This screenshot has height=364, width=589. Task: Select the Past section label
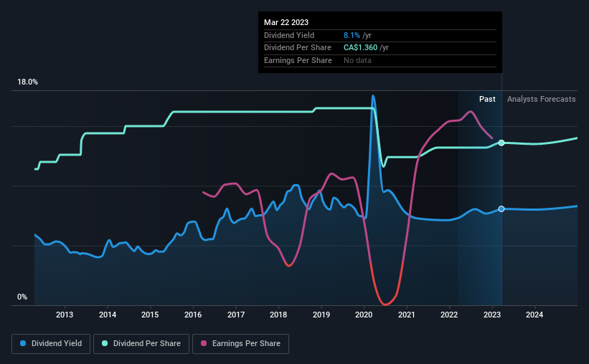pos(487,99)
